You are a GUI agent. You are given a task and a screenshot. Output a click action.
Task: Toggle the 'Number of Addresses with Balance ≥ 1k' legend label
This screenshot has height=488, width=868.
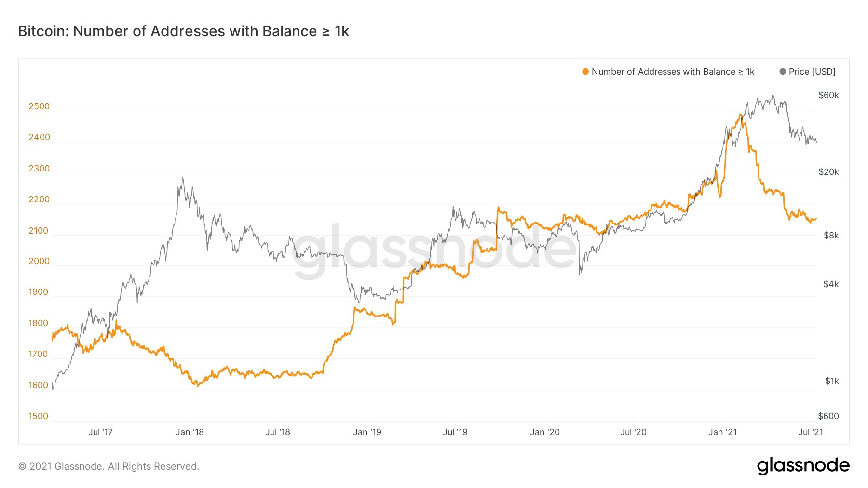tap(673, 72)
